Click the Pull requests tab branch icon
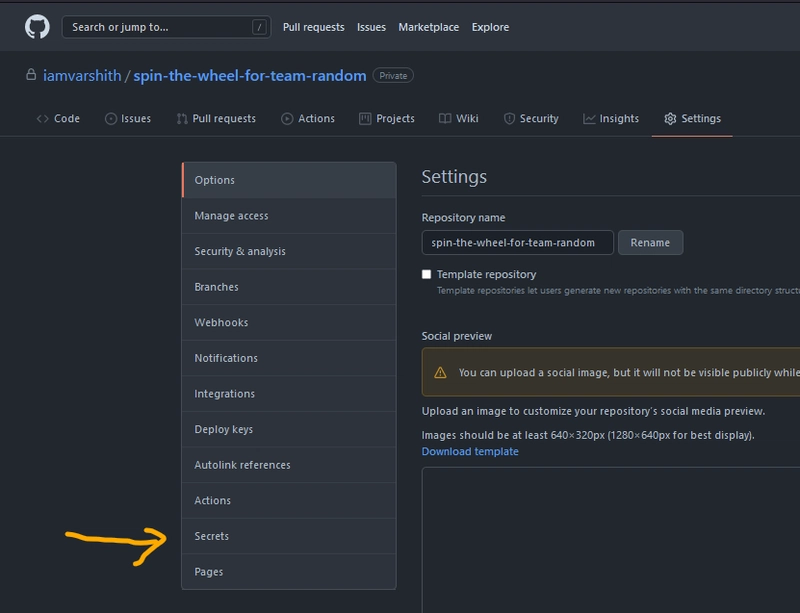Image resolution: width=800 pixels, height=613 pixels. [x=182, y=119]
